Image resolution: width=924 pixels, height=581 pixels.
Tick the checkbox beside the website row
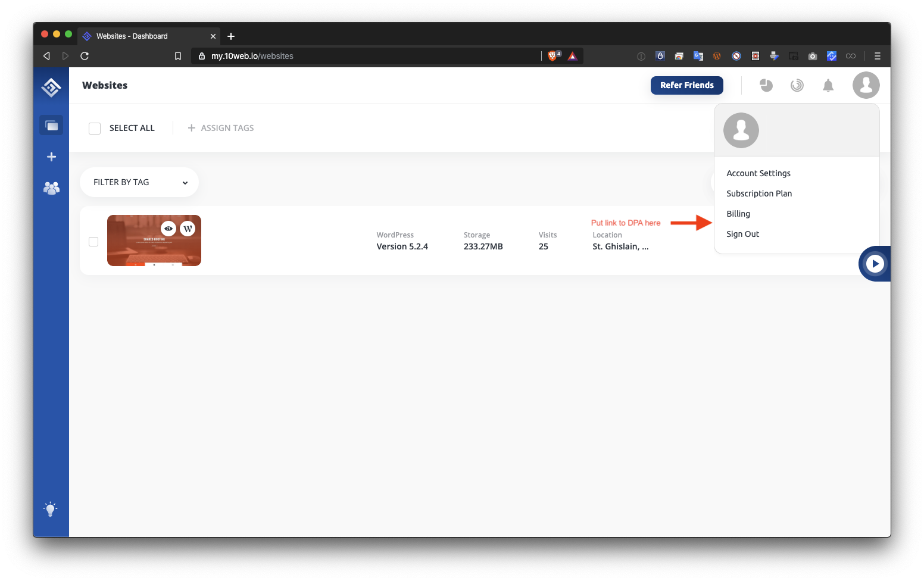pos(93,242)
